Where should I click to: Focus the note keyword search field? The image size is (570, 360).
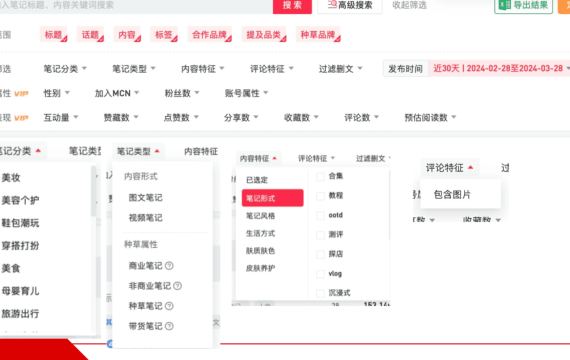coord(135,5)
